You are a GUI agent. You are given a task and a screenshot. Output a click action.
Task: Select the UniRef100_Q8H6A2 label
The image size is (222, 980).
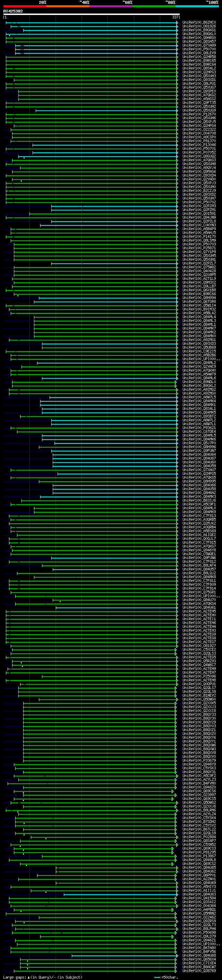click(199, 493)
